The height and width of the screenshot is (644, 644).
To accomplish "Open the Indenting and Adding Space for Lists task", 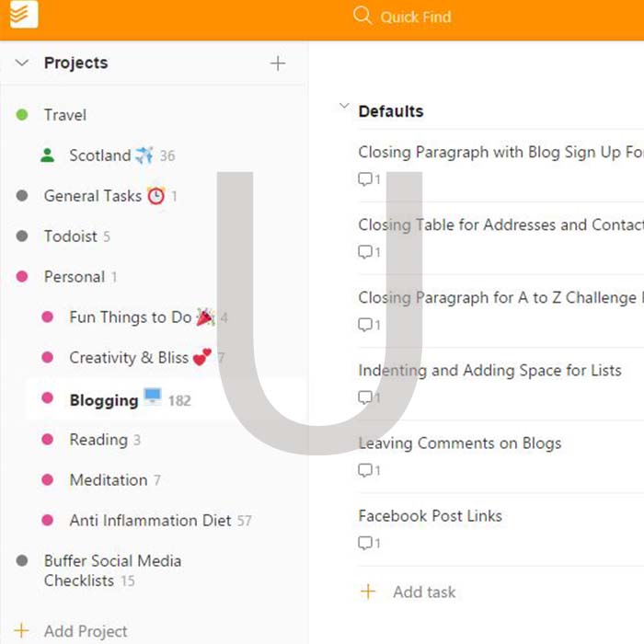I will pos(489,371).
